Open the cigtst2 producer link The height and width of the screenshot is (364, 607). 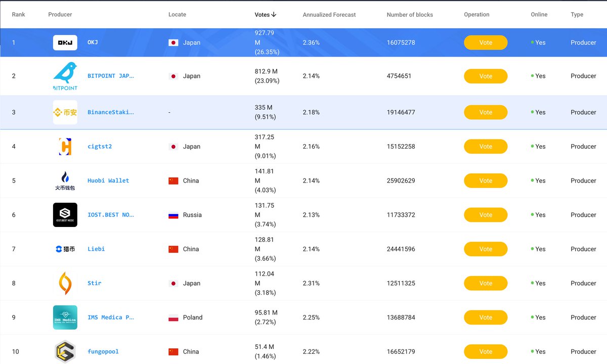pos(99,146)
